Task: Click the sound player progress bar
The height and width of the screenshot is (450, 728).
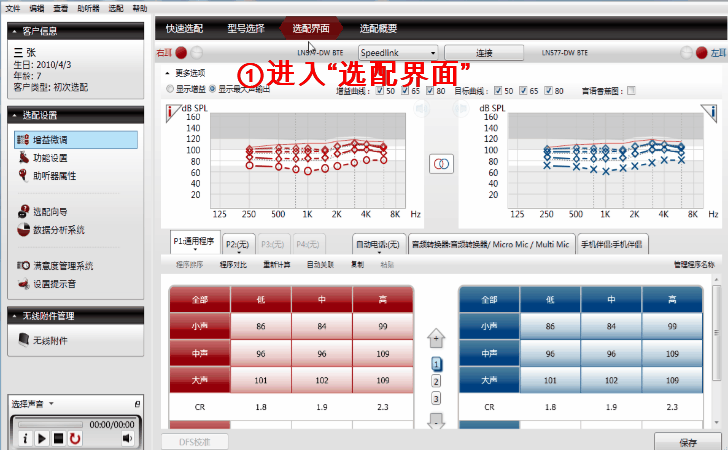Action: [50, 424]
